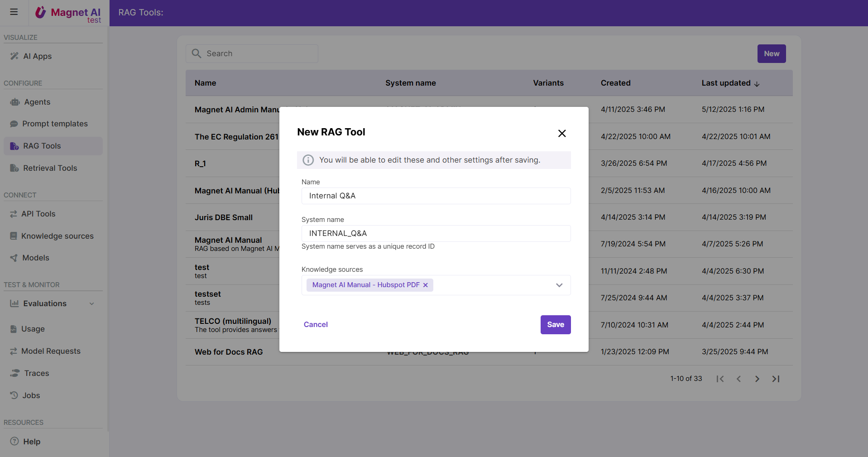Open AI Apps in the sidebar
868x457 pixels.
coord(38,56)
